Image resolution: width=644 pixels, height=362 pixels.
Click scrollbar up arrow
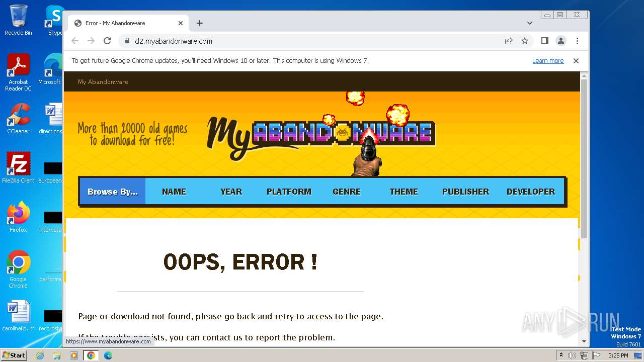pyautogui.click(x=584, y=75)
